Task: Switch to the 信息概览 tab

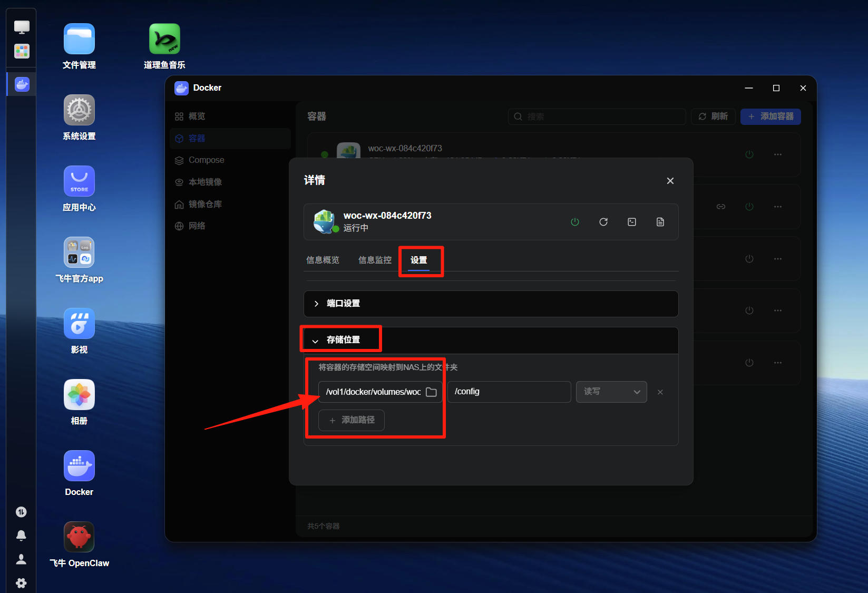Action: [x=323, y=260]
